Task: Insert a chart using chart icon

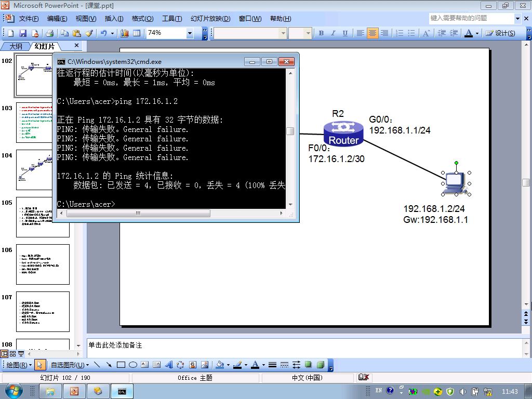Action: 125,33
